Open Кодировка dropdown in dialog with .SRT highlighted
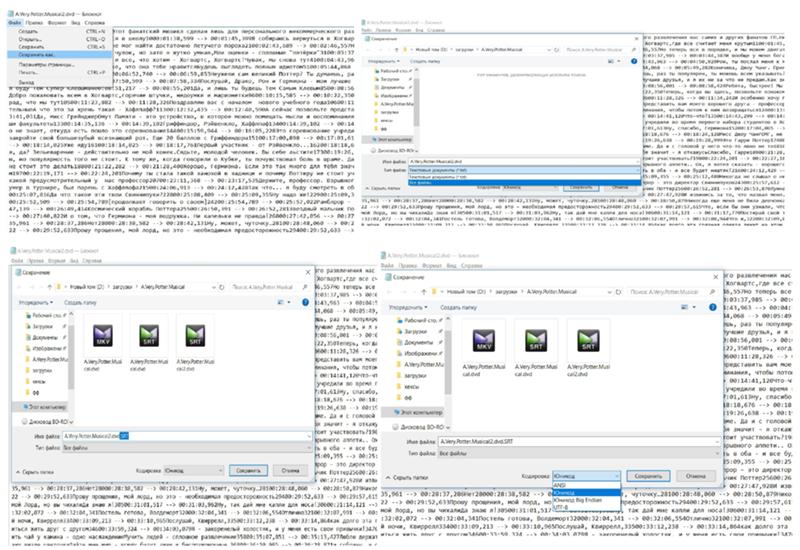 (x=193, y=470)
